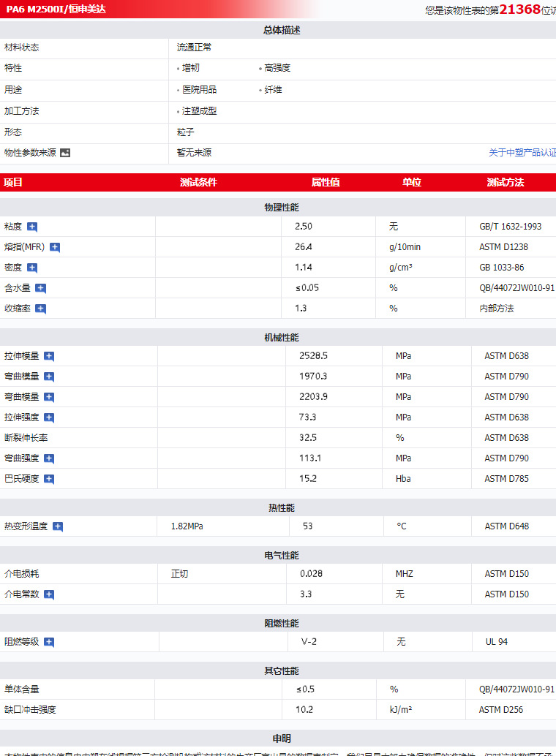Click the plus icon next to 介电常数

[49, 594]
